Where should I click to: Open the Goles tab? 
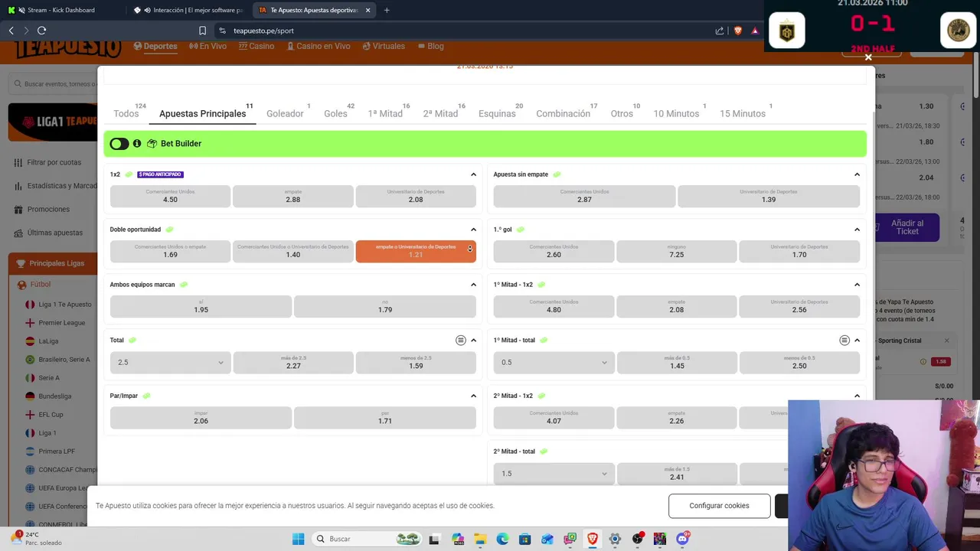[335, 113]
